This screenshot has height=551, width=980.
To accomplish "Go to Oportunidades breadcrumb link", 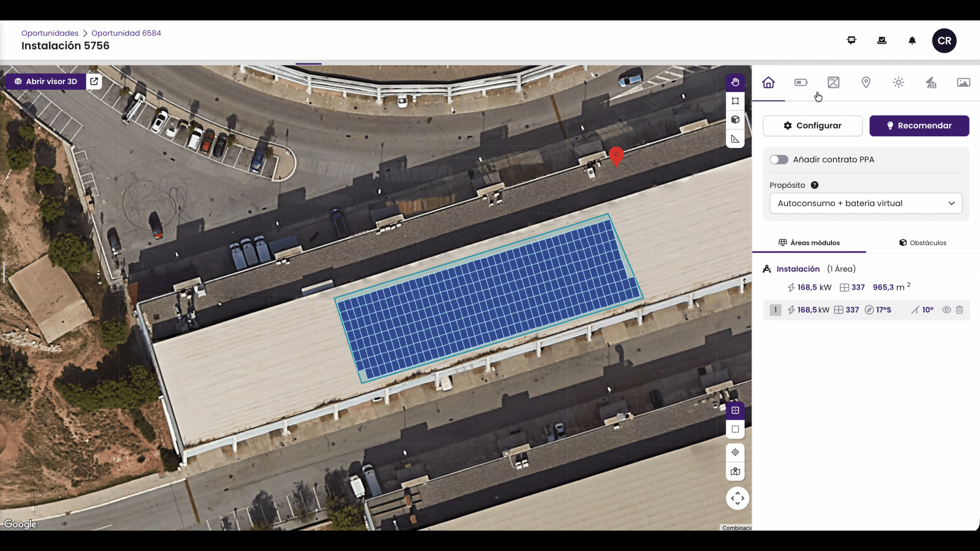I will click(x=50, y=33).
